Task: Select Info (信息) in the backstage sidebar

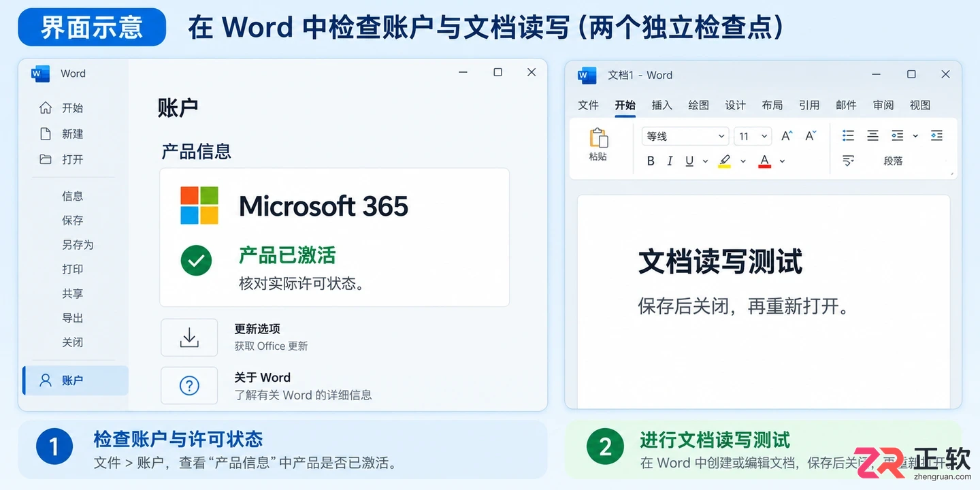Action: [72, 196]
